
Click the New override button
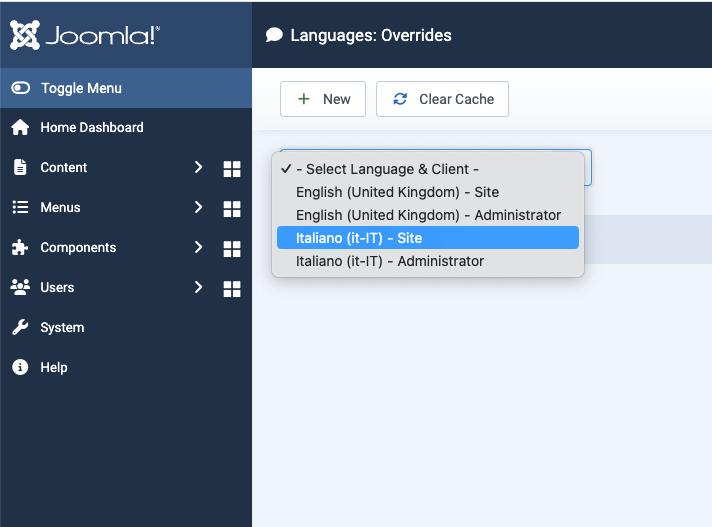tap(323, 99)
